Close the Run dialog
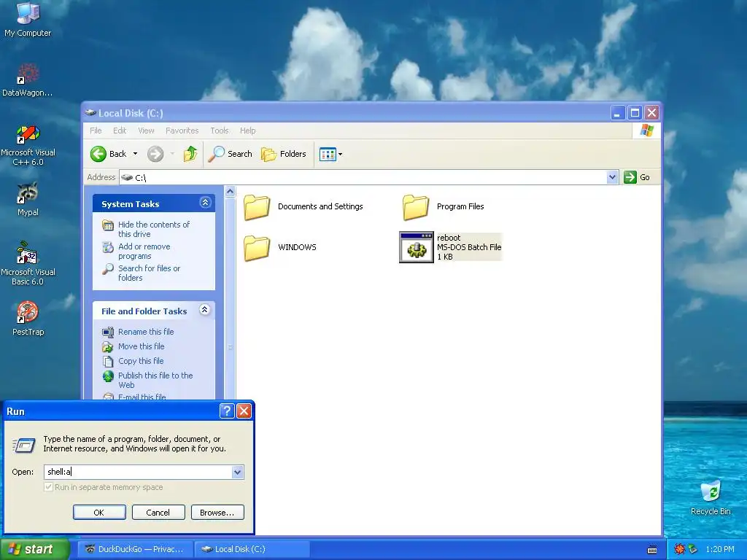Image resolution: width=747 pixels, height=560 pixels. (x=244, y=411)
